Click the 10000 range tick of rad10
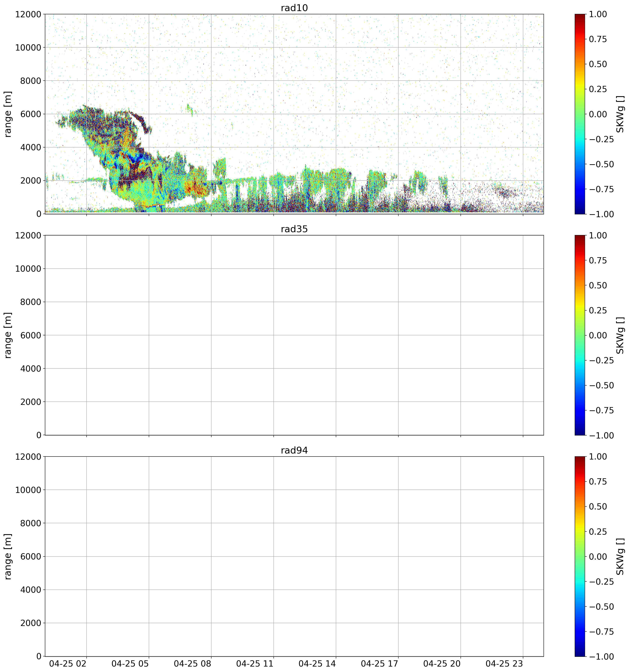The height and width of the screenshot is (672, 629). click(28, 47)
